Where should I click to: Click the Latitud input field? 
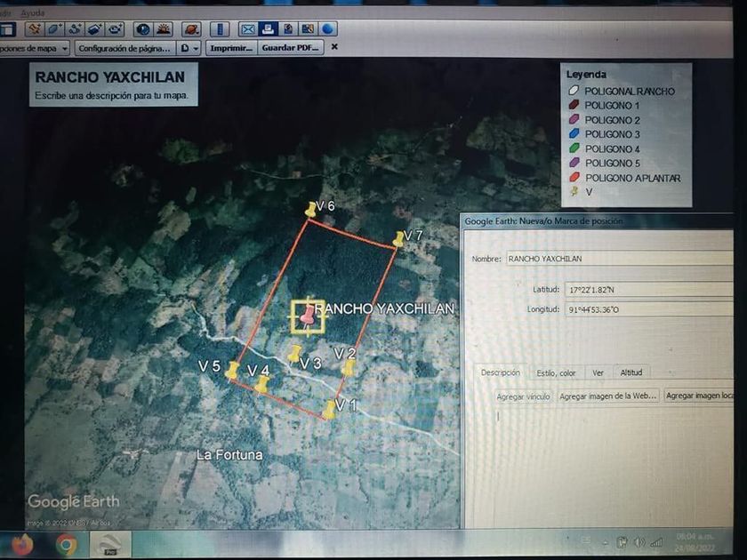point(649,290)
